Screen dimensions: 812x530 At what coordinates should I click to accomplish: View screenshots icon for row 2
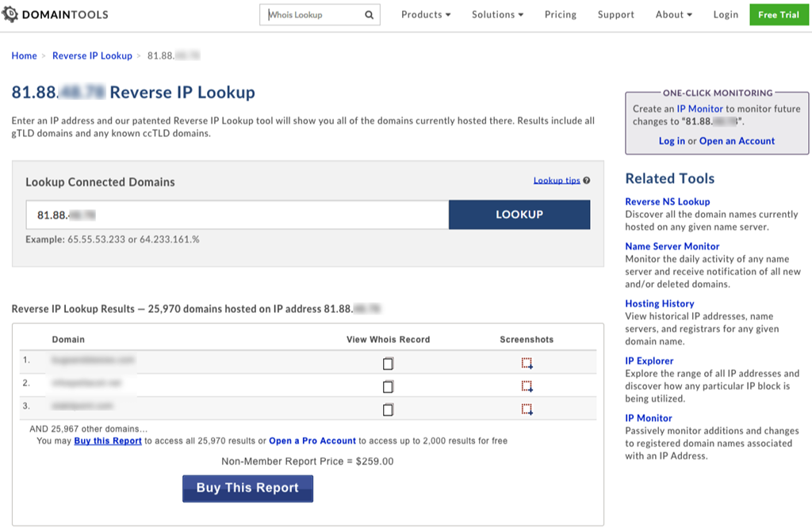[527, 386]
